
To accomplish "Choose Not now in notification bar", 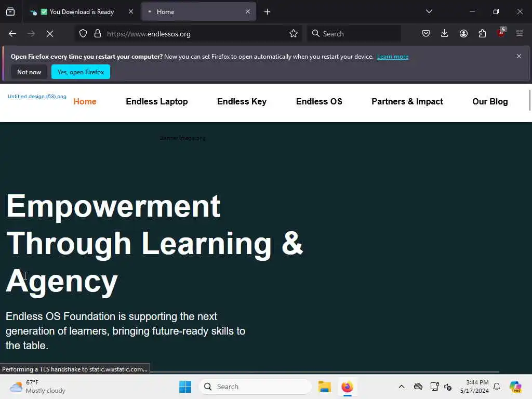I will (x=29, y=72).
